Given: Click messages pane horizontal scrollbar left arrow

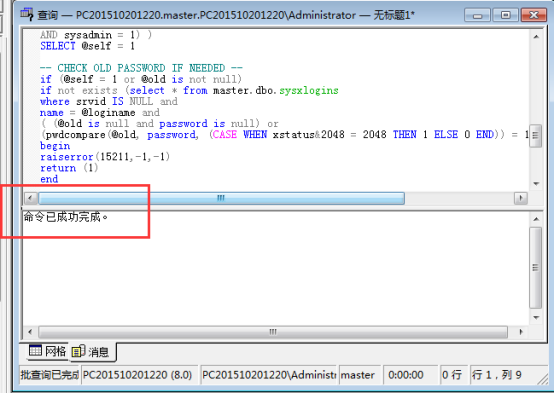Looking at the screenshot, I should [x=30, y=332].
